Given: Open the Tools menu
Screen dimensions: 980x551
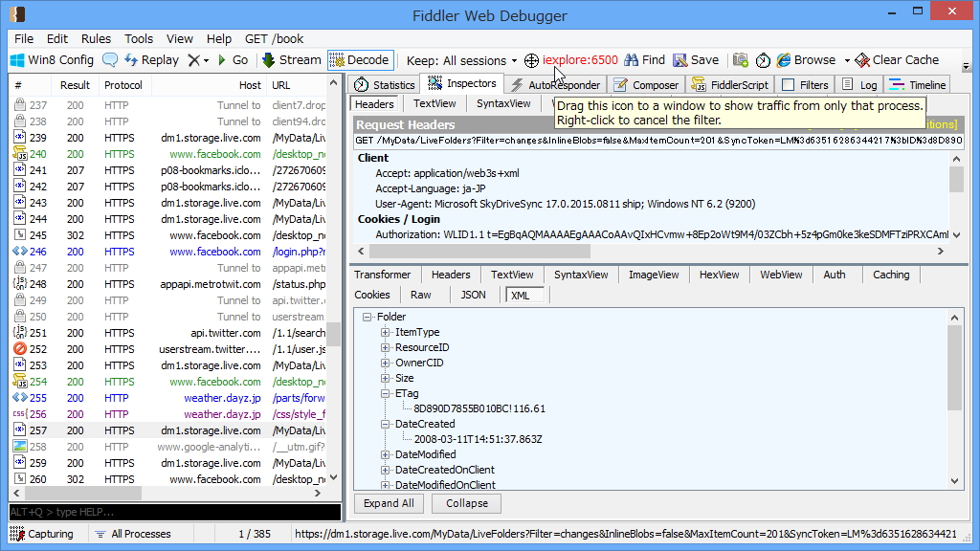Looking at the screenshot, I should (x=138, y=38).
